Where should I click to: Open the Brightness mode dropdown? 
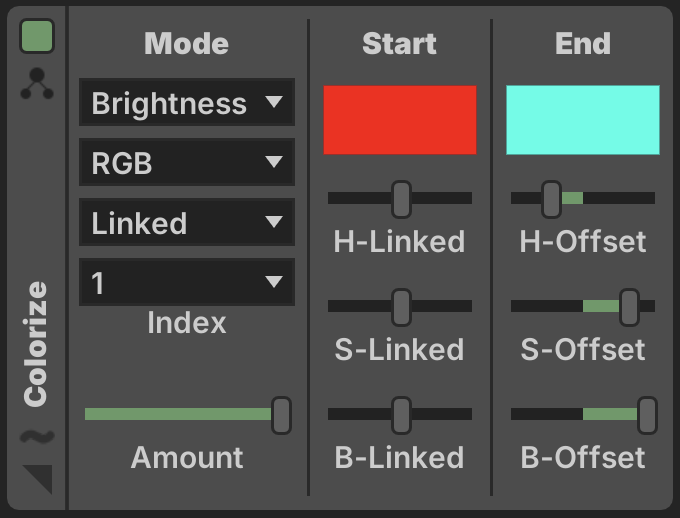click(187, 102)
